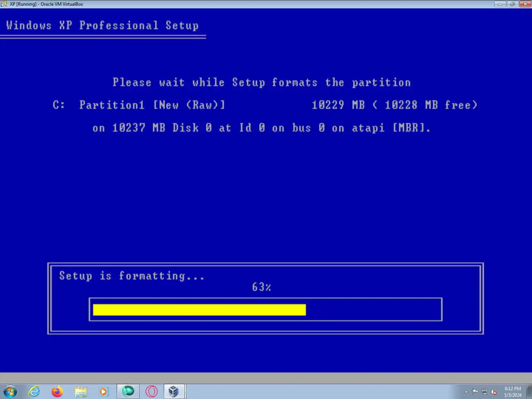Click the 'XP [Running] - Oracle VM VirtualBox' title

46,4
